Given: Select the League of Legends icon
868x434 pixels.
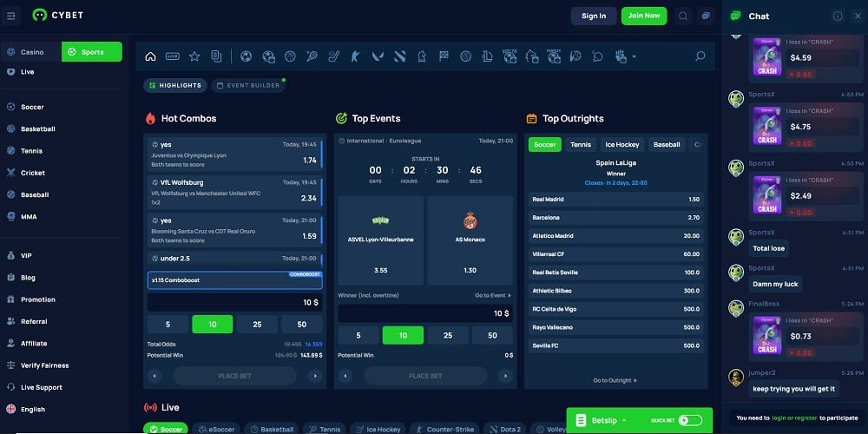Looking at the screenshot, I should tap(487, 56).
